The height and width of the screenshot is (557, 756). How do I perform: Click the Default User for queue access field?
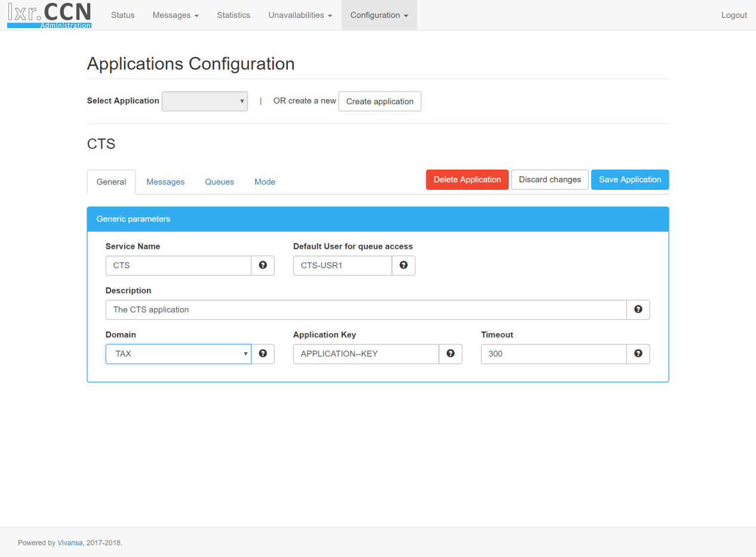point(342,266)
